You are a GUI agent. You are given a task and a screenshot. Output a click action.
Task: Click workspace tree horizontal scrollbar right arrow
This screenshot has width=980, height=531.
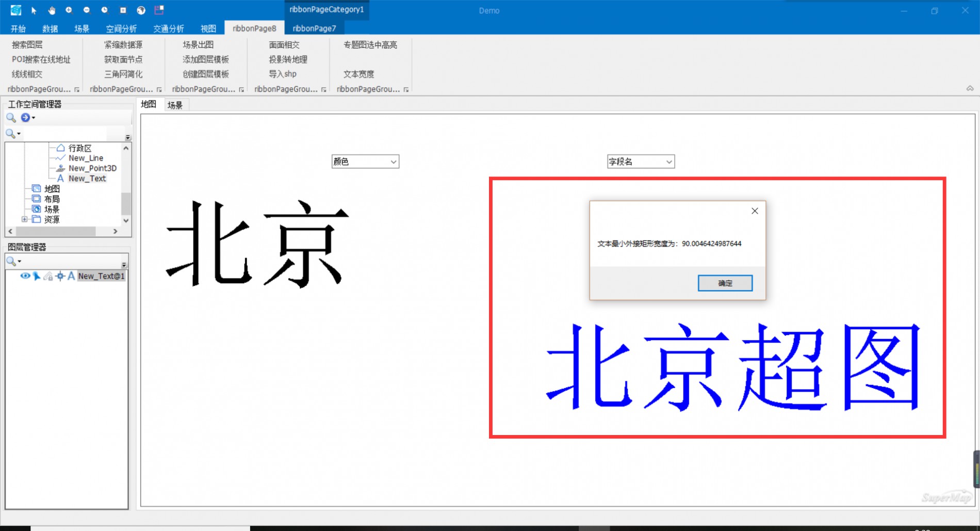pos(116,231)
